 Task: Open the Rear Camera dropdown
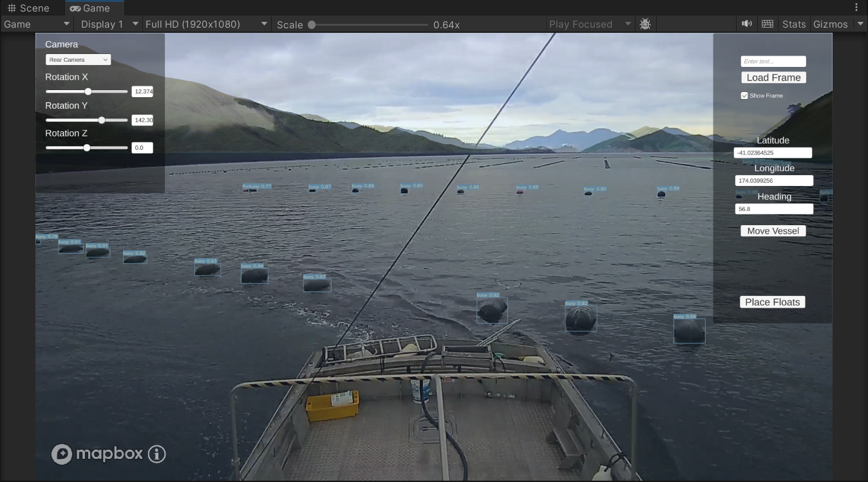click(x=78, y=60)
